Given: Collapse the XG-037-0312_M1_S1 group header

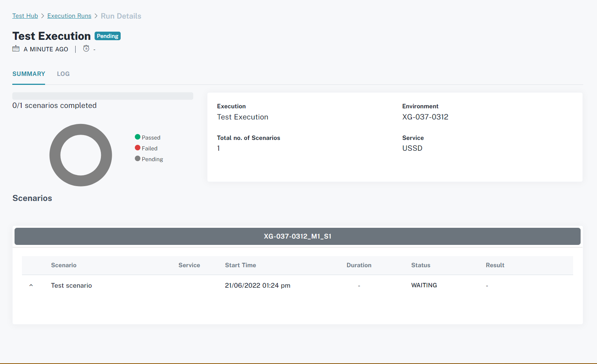Looking at the screenshot, I should (297, 236).
